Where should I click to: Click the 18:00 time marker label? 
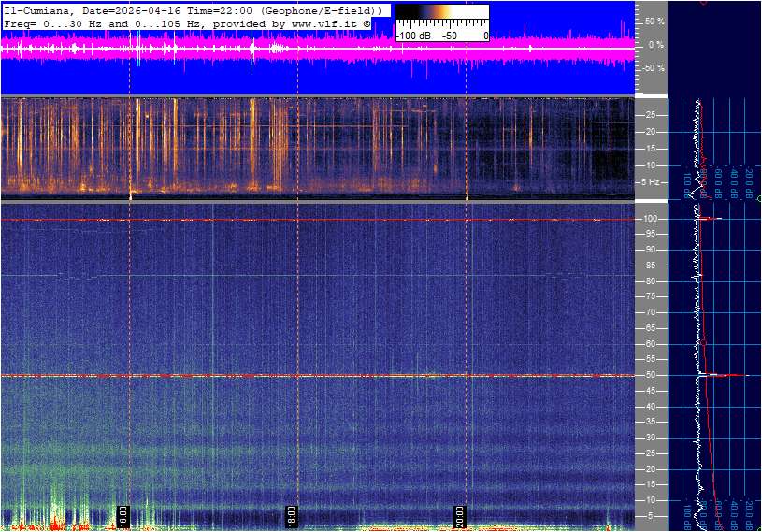[x=290, y=515]
